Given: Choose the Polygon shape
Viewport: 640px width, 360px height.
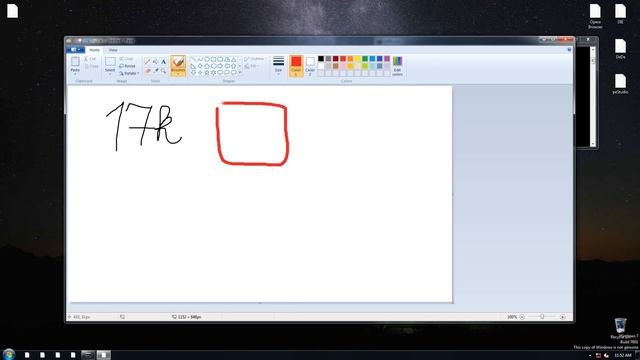Looking at the screenshot, I should pos(227,59).
